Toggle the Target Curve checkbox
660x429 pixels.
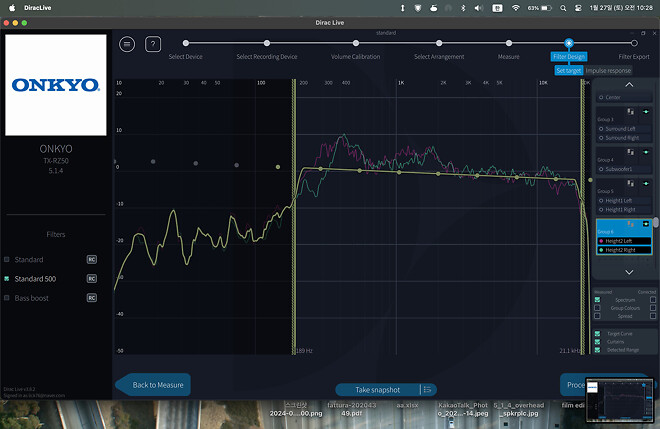coord(598,333)
